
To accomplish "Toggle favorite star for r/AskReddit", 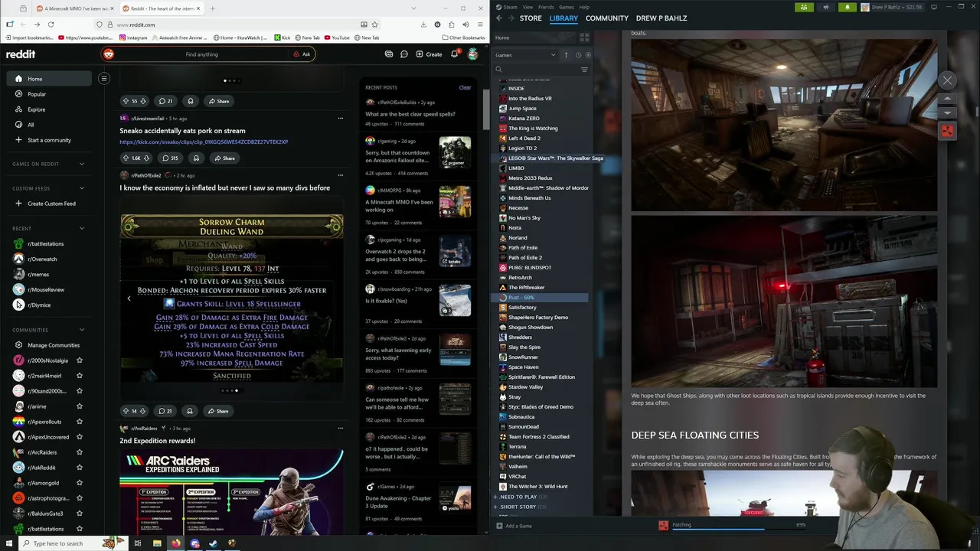I will point(80,468).
